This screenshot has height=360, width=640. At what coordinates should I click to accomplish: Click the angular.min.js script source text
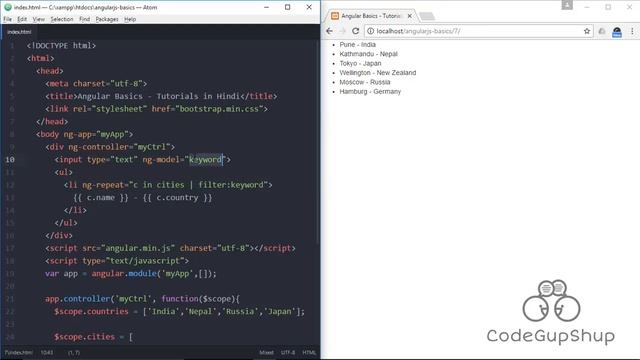click(138, 248)
